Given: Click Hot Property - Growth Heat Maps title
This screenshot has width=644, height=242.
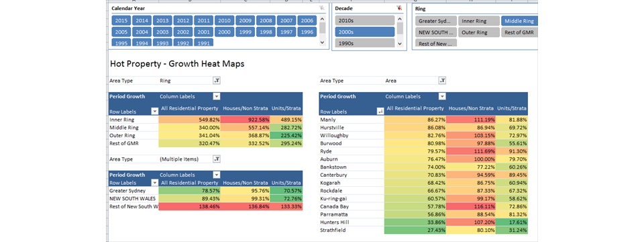Looking at the screenshot, I should tap(177, 65).
